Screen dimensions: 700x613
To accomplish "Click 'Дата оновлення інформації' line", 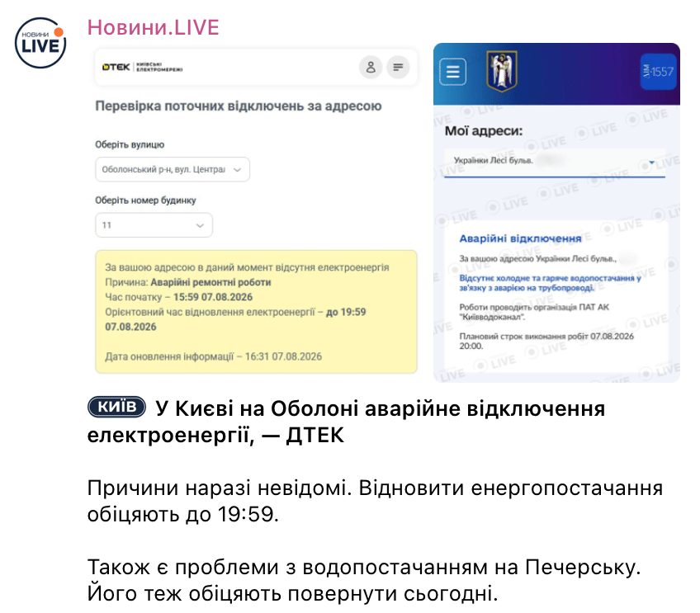I will (x=214, y=356).
